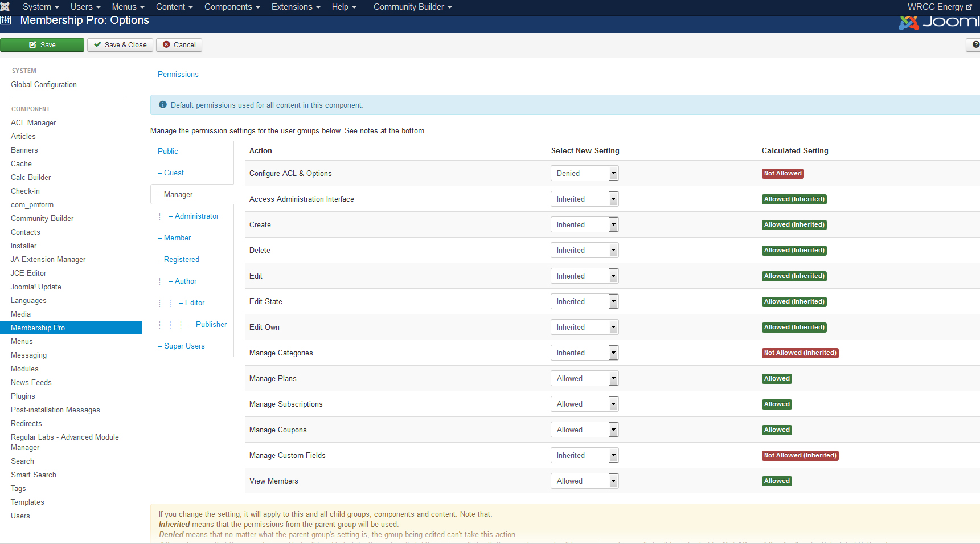
Task: Open Calc Builder component options
Action: pyautogui.click(x=31, y=177)
